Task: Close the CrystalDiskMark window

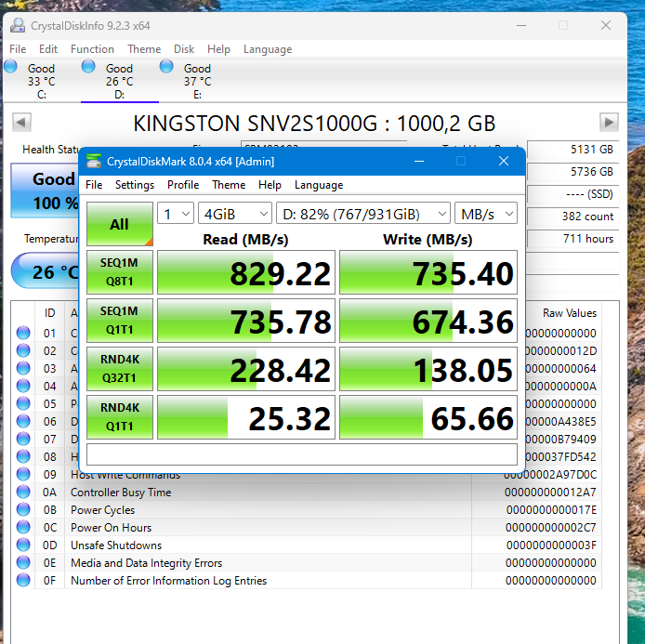Action: pos(504,161)
